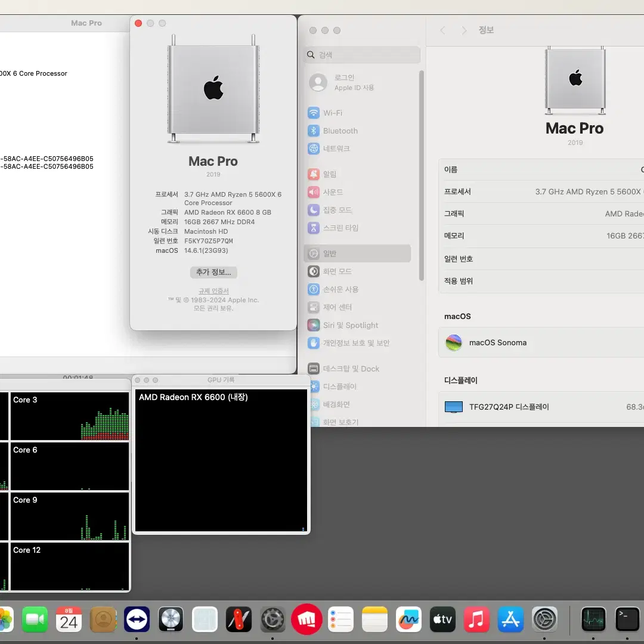This screenshot has width=644, height=644.
Task: Click the Core 3 usage graph
Action: (x=69, y=416)
